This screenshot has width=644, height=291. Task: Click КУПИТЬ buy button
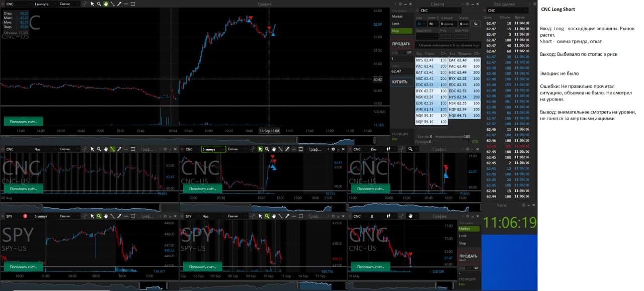(401, 81)
